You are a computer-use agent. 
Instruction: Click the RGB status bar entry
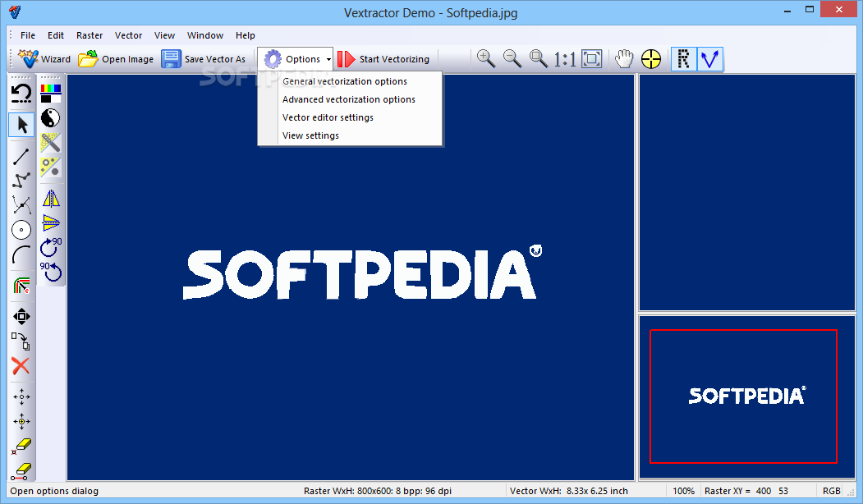coord(832,491)
